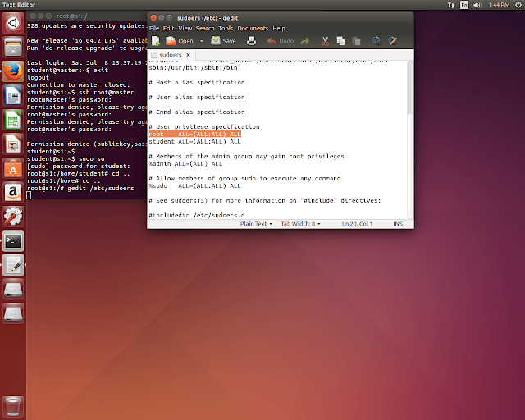Toggle INS insert mode in status bar

point(398,223)
